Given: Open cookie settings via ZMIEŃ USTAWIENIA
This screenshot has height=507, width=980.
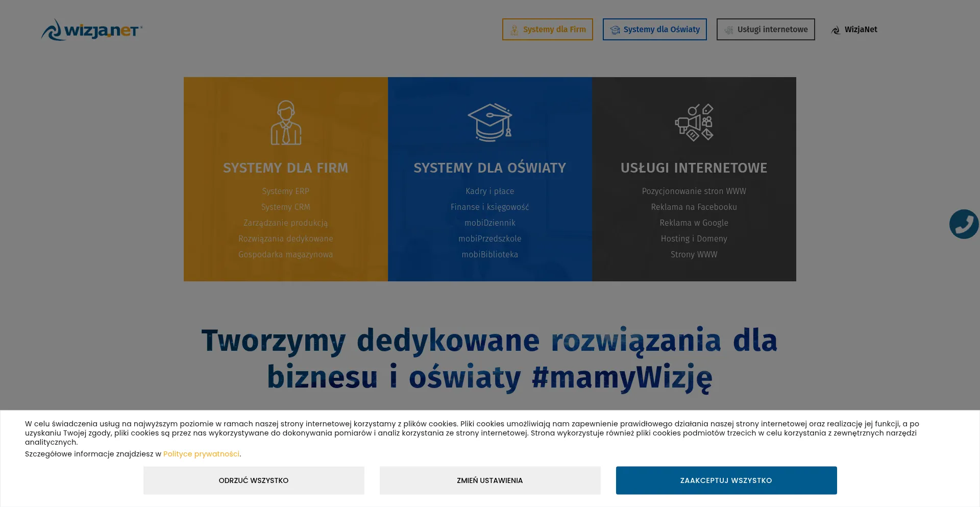Looking at the screenshot, I should [489, 480].
